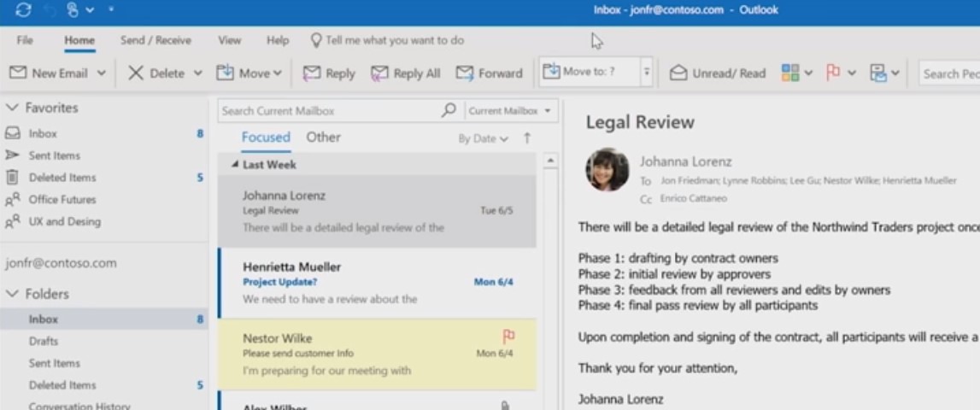Open Johanna Lorenz's Legal Review message
Viewport: 980px width, 410px height.
[377, 211]
